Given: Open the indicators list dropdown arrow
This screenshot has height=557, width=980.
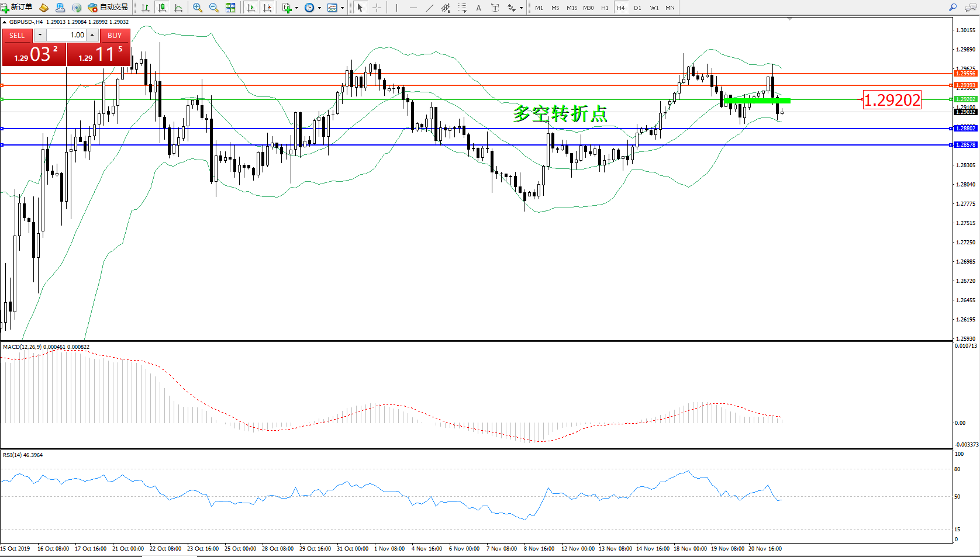Looking at the screenshot, I should (x=296, y=8).
